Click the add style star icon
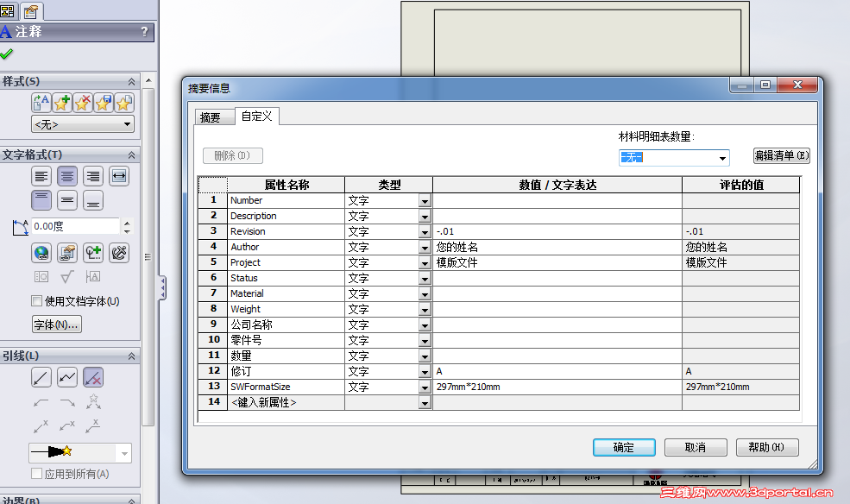The image size is (850, 504). 62,103
